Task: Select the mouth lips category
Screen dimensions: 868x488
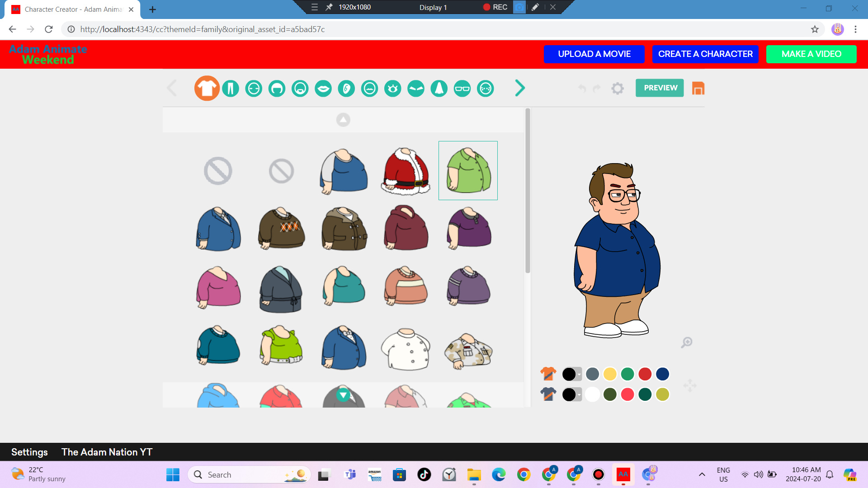Action: (x=323, y=89)
